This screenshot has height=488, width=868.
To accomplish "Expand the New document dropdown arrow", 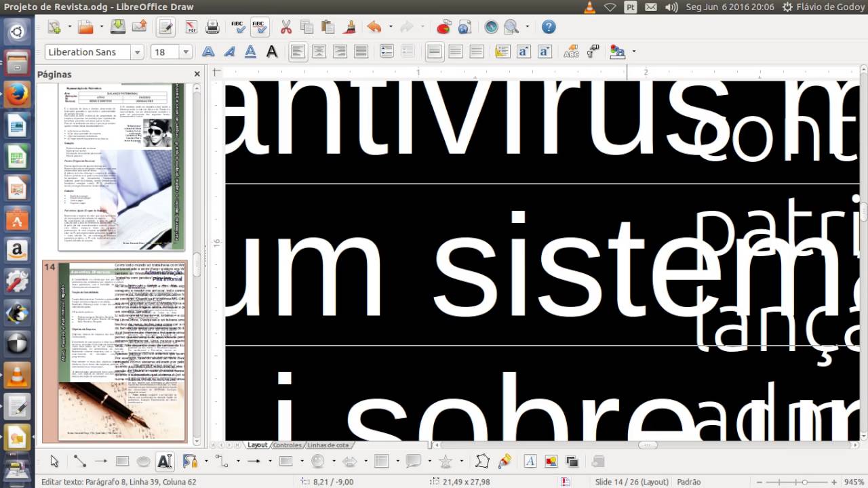I will [x=68, y=28].
